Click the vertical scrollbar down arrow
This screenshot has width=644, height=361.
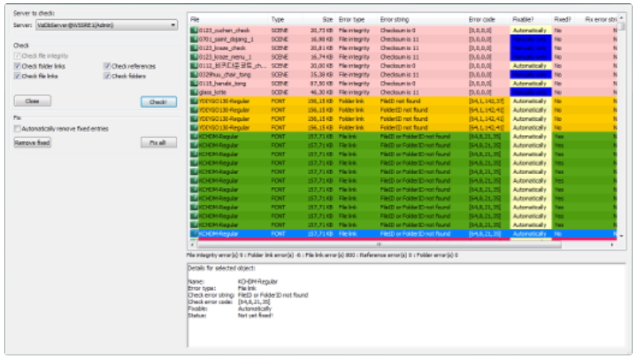click(x=621, y=236)
